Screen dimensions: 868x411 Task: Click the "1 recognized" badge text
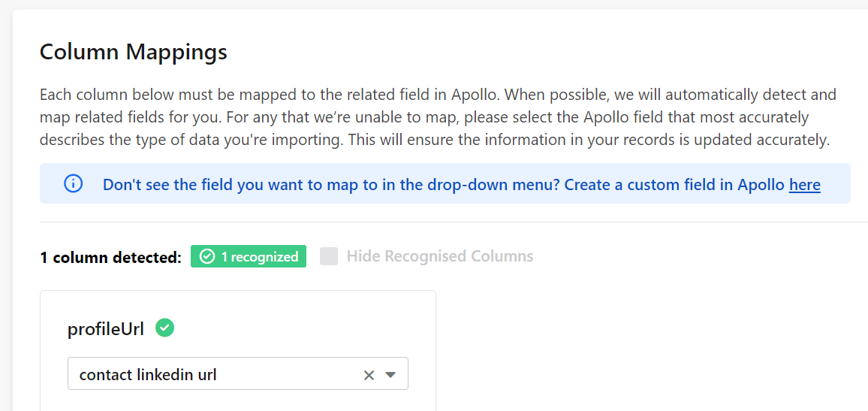tap(260, 256)
